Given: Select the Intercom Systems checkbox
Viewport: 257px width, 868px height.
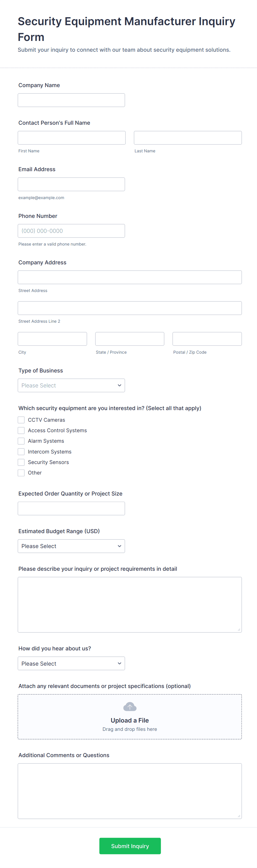Looking at the screenshot, I should tap(21, 452).
